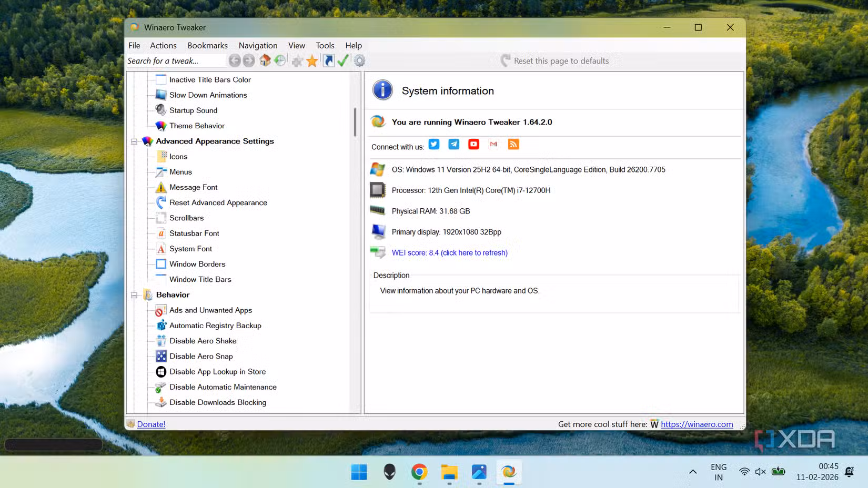Open the recent tweaks clock icon
Image resolution: width=868 pixels, height=488 pixels.
point(280,60)
